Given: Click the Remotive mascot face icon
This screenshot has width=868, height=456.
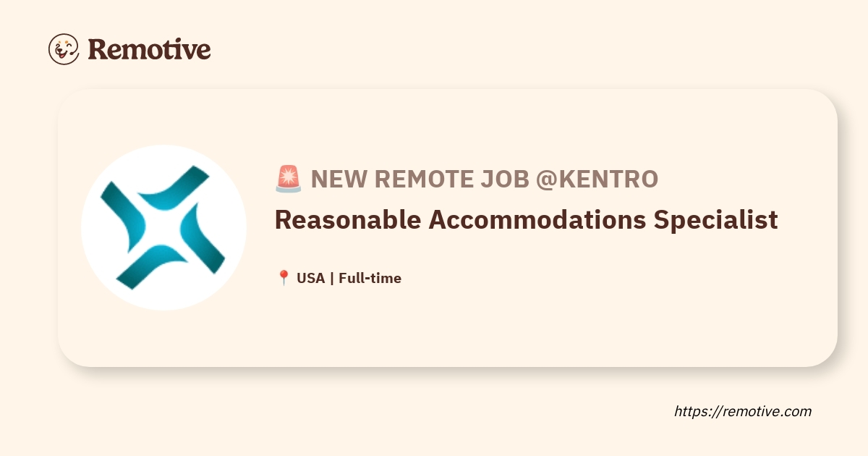Looking at the screenshot, I should click(64, 49).
